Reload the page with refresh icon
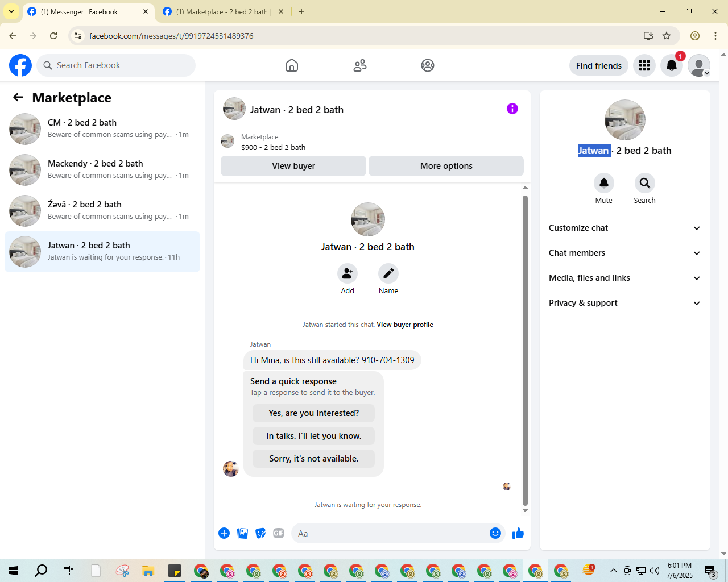728x582 pixels. coord(53,36)
